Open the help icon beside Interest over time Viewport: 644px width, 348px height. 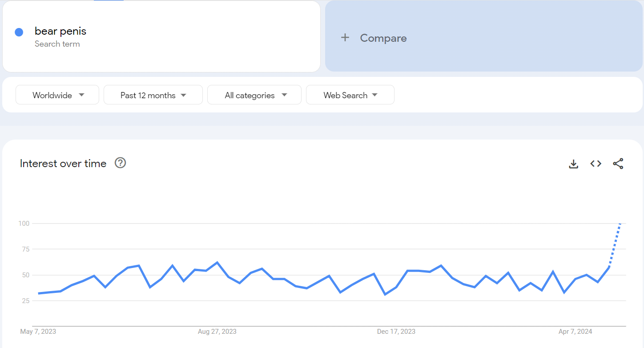120,163
